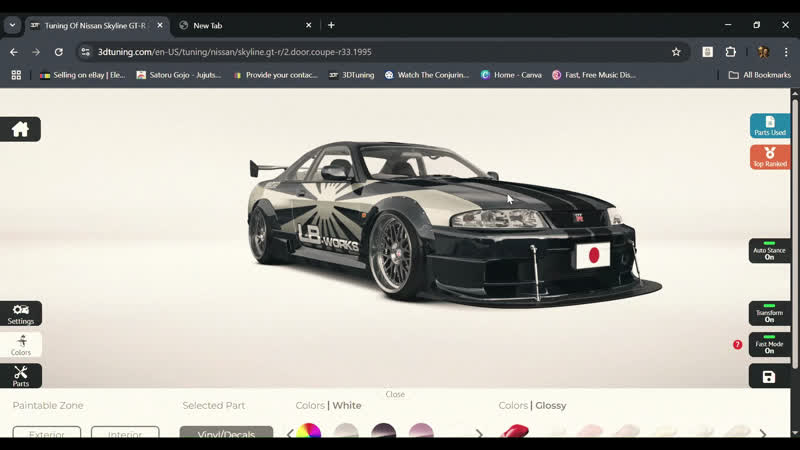View site information icon in address bar
This screenshot has height=450, width=800.
coord(86,52)
